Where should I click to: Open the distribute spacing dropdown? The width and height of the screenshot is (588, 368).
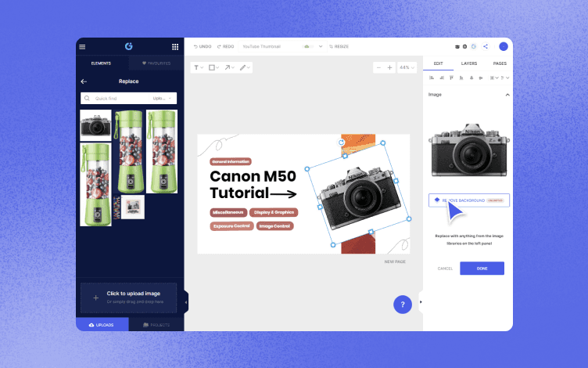pos(494,78)
